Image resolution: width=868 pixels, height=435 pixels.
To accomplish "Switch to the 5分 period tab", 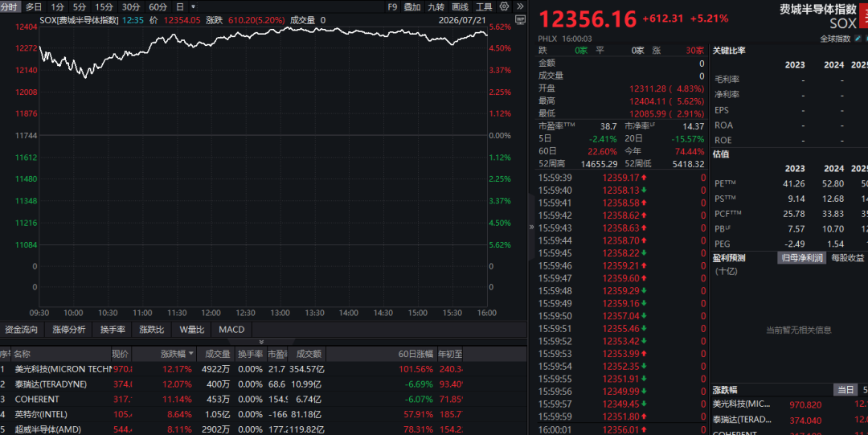I will coord(80,6).
